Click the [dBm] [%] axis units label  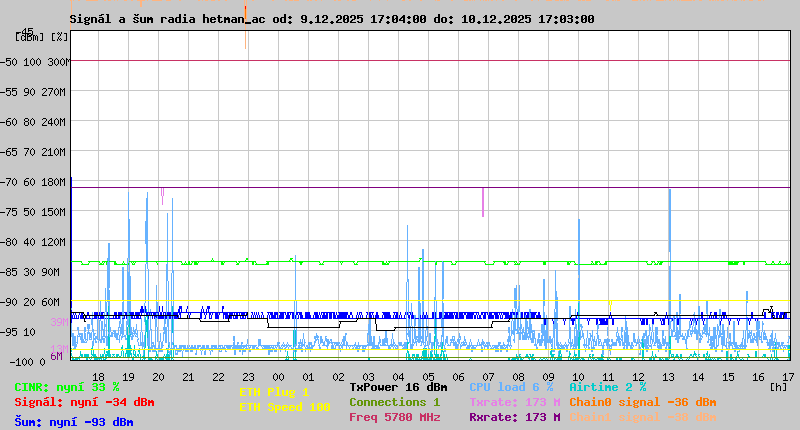click(42, 37)
